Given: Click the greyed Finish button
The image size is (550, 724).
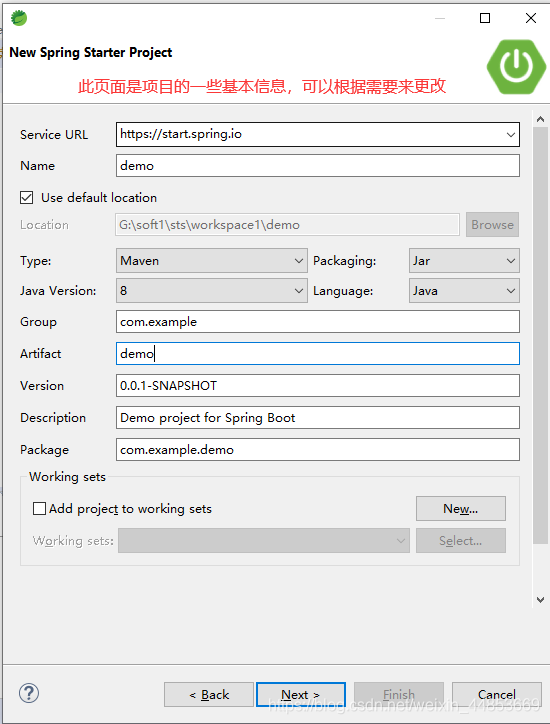Looking at the screenshot, I should tap(399, 694).
